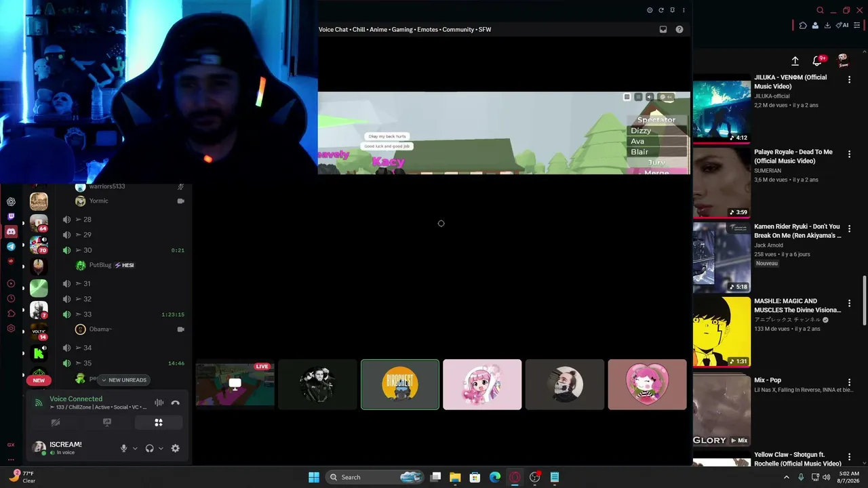Pin the Discord sidebar panel
Viewport: 868px width, 488px height.
672,10
